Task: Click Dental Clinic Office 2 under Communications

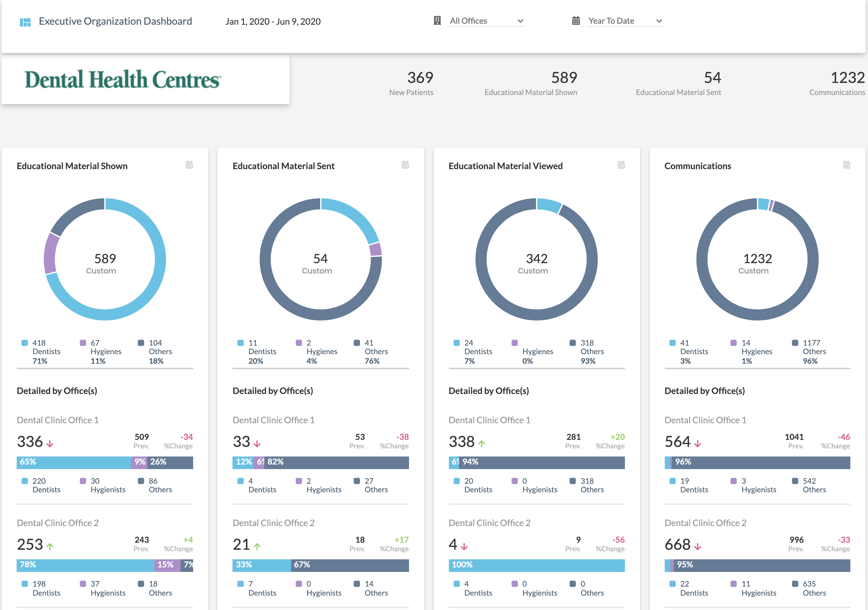Action: tap(705, 523)
